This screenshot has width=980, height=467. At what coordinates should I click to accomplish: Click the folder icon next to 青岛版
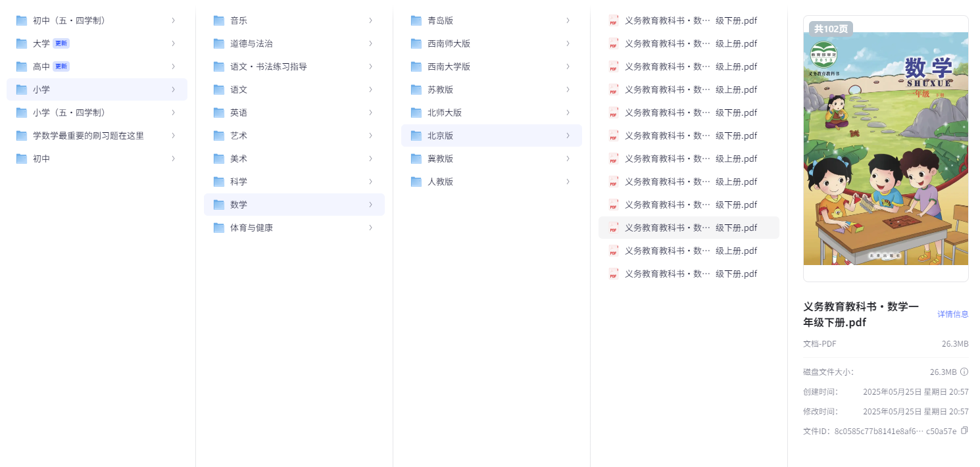[x=416, y=20]
